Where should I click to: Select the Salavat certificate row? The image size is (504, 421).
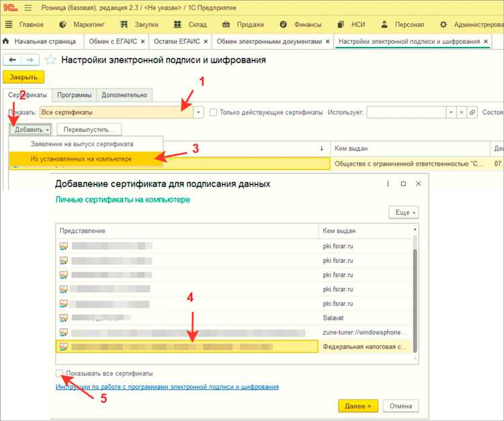(x=234, y=317)
